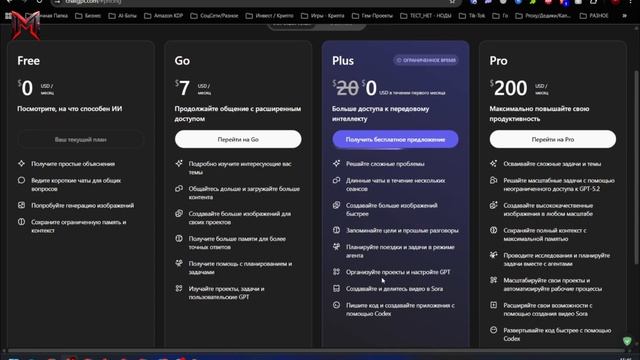
Task: Click video icon beside 'Создавайте и делитесь видео в Sora'
Action: point(336,288)
